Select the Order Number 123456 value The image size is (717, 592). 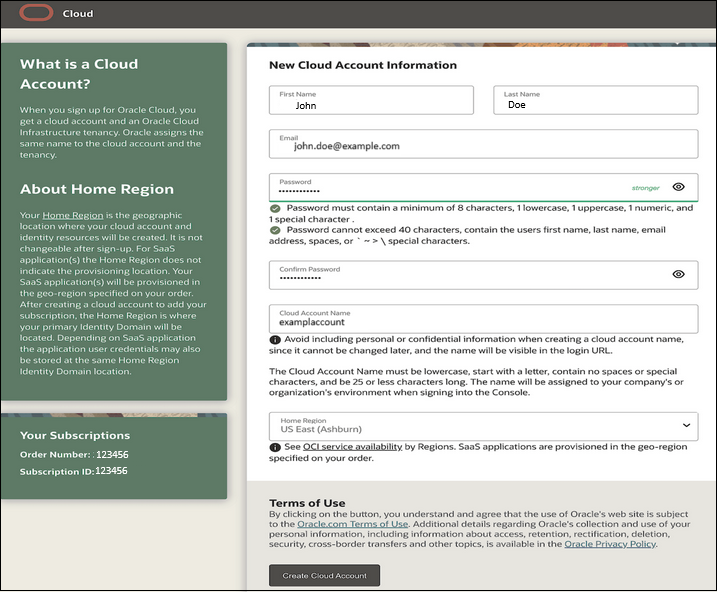112,454
